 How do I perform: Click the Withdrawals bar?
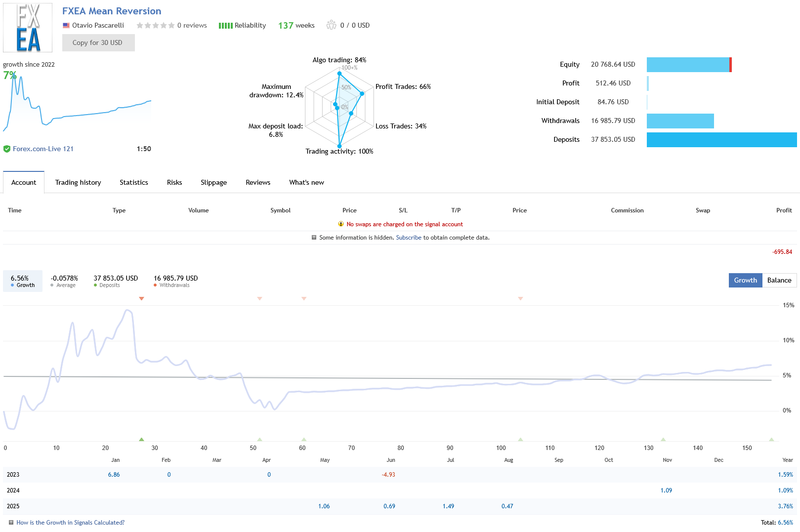pos(680,121)
